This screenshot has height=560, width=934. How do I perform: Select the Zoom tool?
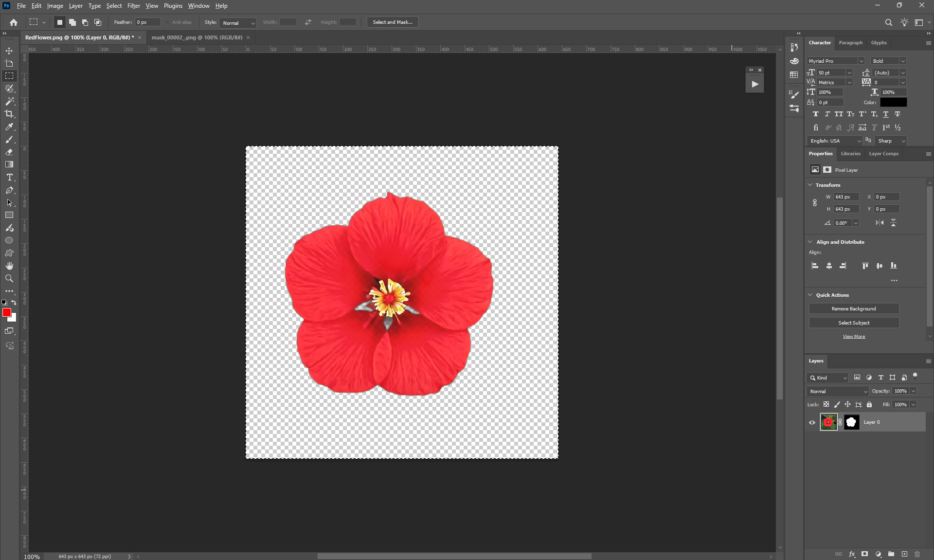(x=9, y=278)
